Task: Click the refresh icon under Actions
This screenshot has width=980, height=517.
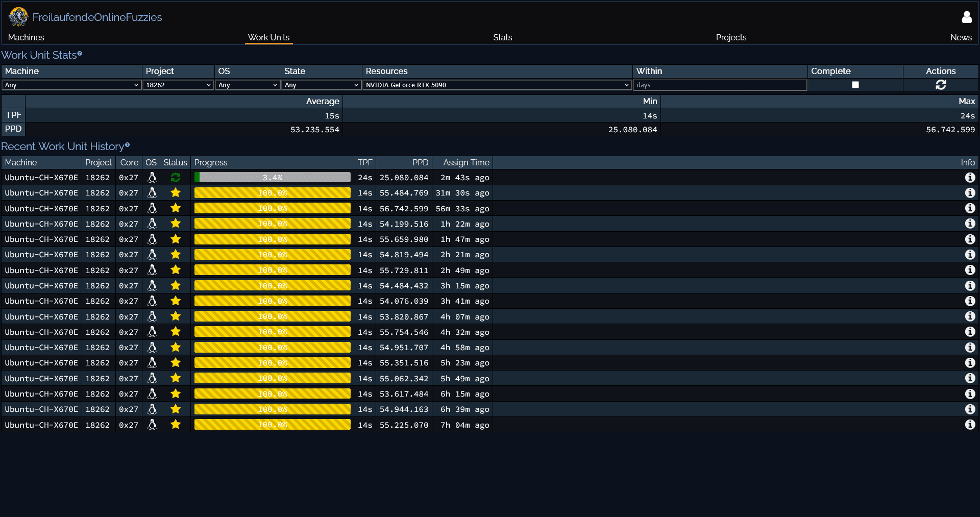Action: pyautogui.click(x=941, y=85)
